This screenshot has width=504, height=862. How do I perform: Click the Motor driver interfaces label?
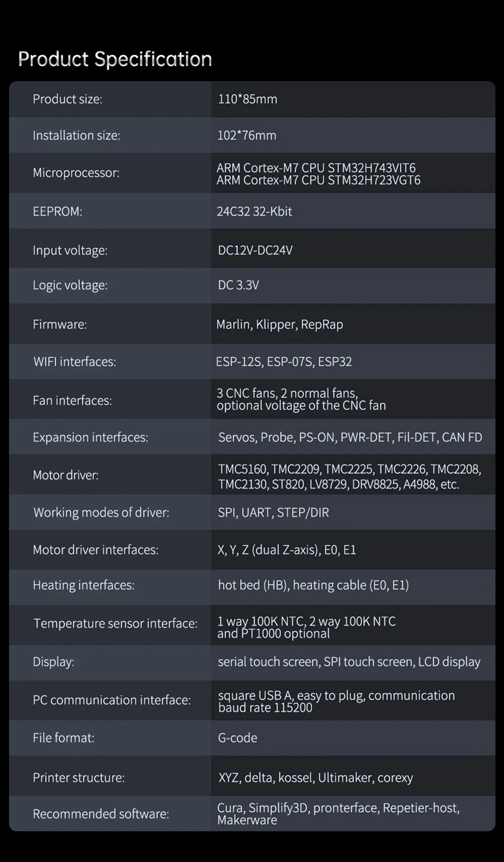[x=95, y=550]
